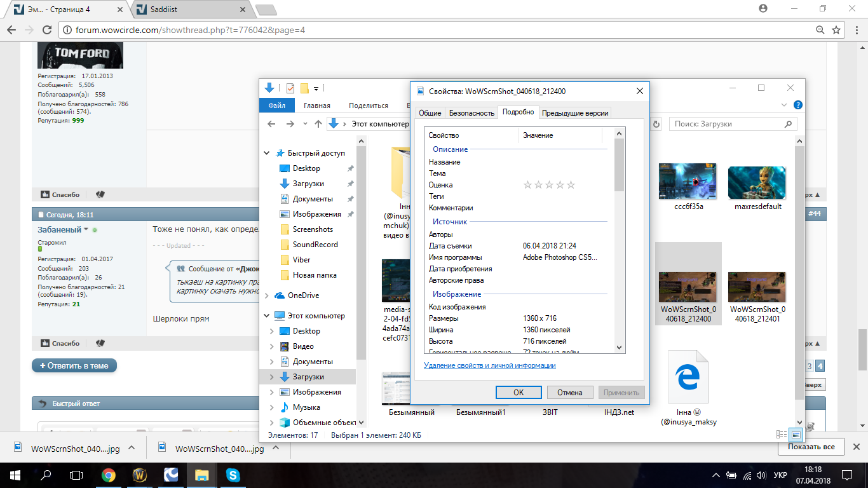
Task: Open the Task View taskbar icon
Action: (x=76, y=475)
